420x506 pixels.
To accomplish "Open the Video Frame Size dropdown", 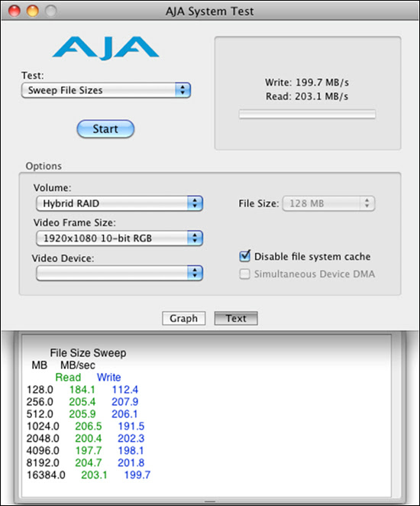I will tap(119, 238).
